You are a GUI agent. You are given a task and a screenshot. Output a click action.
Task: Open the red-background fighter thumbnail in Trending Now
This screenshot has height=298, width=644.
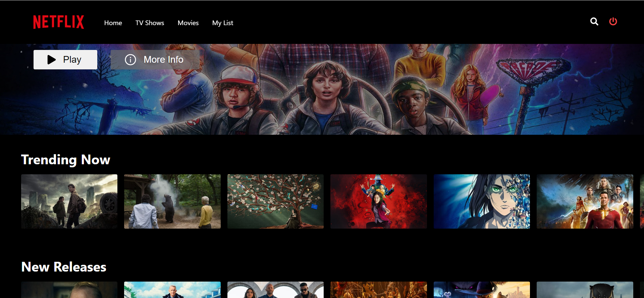point(379,201)
